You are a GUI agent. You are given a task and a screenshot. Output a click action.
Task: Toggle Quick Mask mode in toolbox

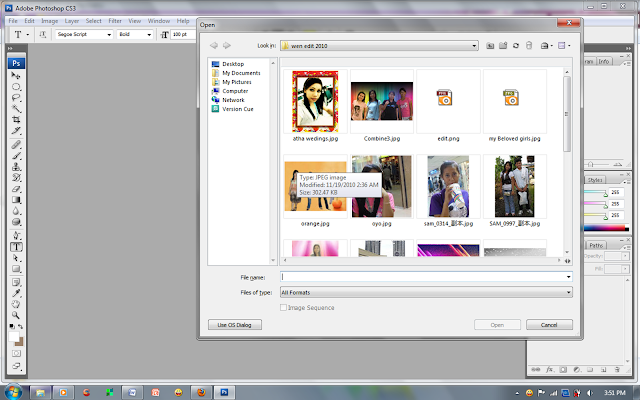16,353
